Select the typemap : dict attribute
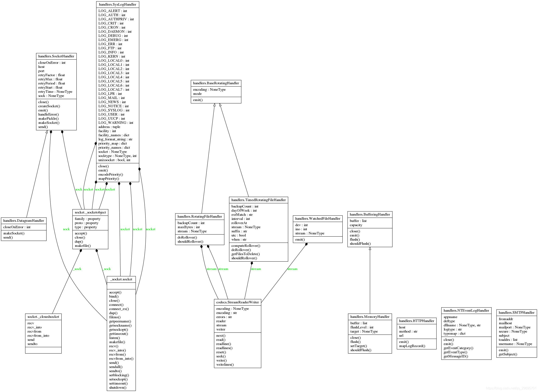 (455, 334)
